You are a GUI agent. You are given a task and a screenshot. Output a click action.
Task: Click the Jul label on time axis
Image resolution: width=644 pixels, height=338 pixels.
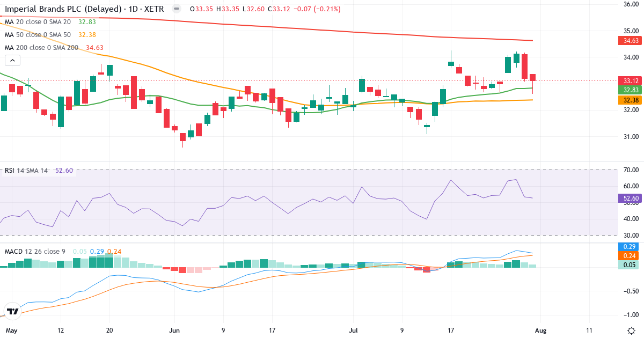[353, 330]
